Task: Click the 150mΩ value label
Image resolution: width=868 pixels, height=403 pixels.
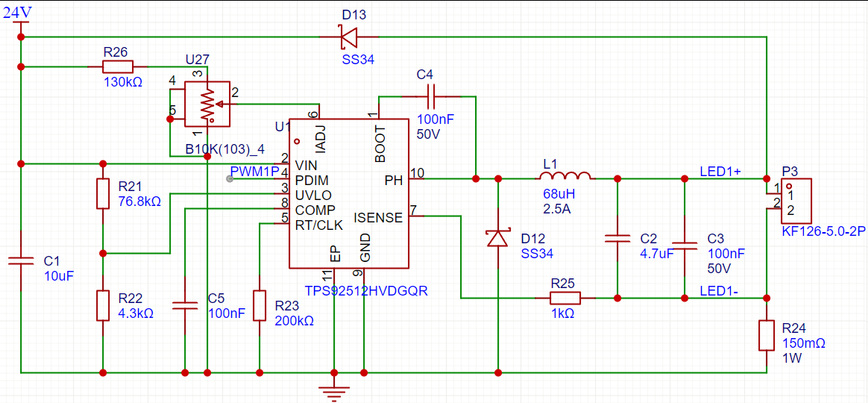Action: click(804, 344)
